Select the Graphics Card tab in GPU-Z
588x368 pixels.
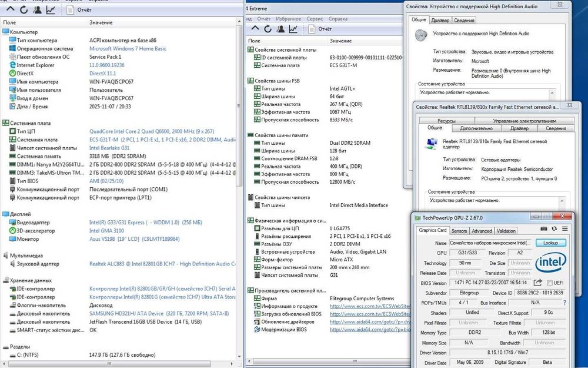(432, 230)
